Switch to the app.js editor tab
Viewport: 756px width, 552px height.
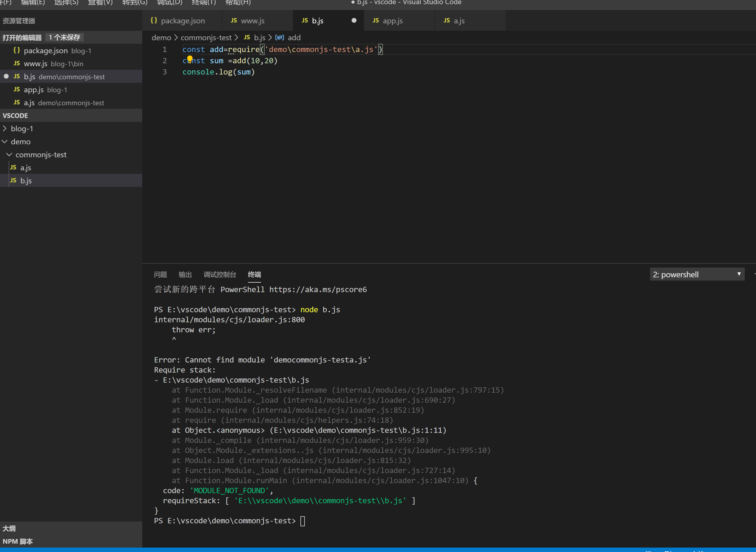tap(399, 21)
